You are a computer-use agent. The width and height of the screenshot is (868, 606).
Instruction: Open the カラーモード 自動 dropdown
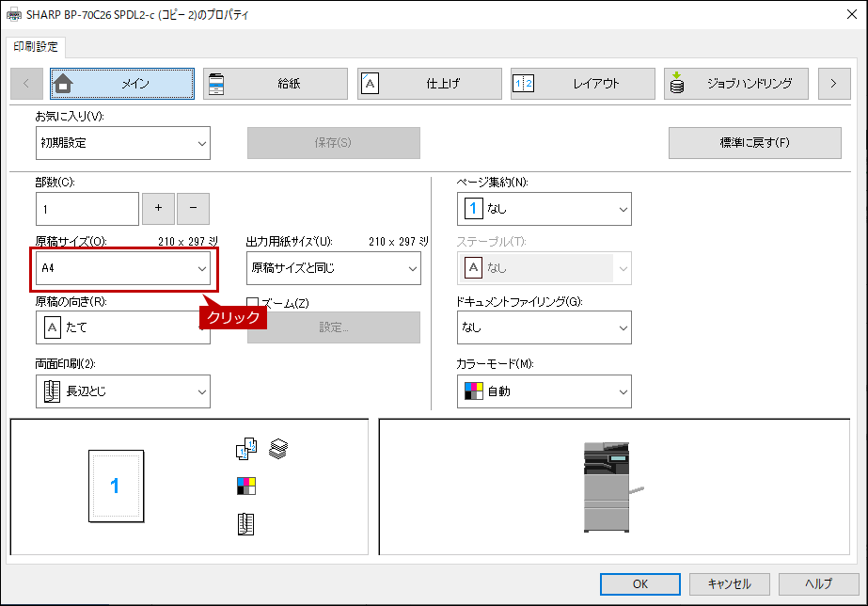(544, 391)
